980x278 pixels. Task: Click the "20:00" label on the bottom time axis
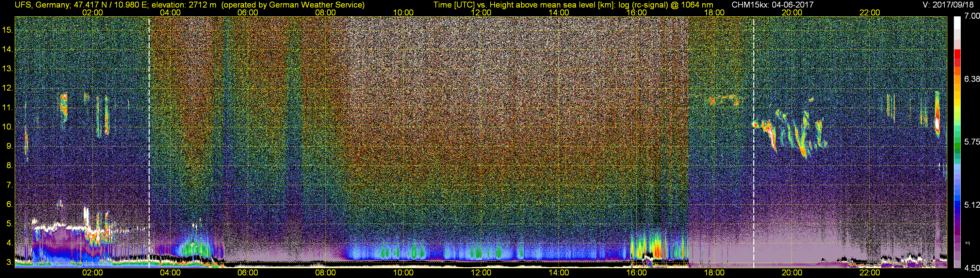pyautogui.click(x=792, y=273)
